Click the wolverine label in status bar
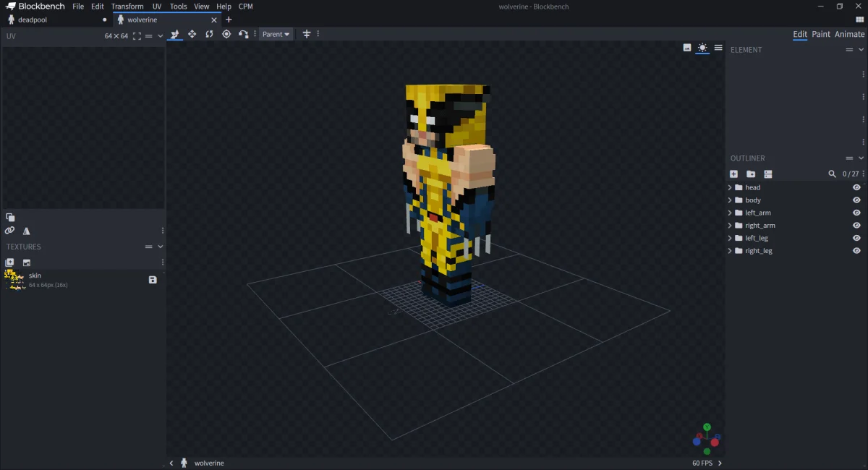868x470 pixels. [x=209, y=463]
